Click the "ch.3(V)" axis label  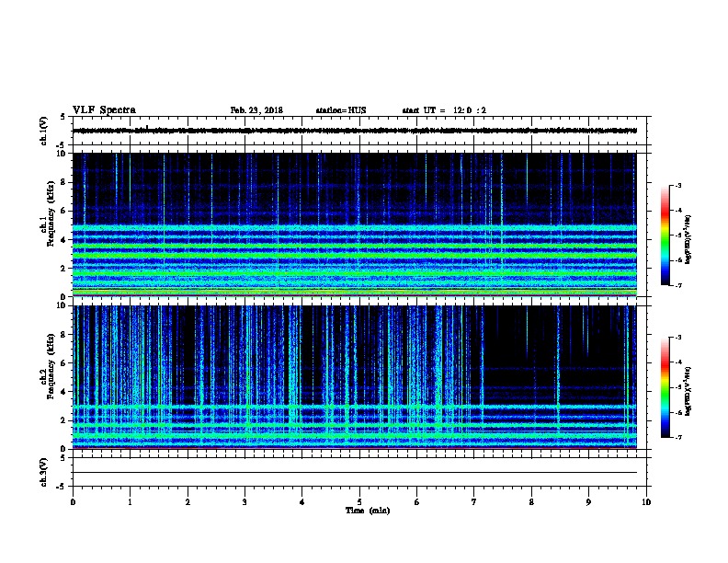tap(44, 472)
